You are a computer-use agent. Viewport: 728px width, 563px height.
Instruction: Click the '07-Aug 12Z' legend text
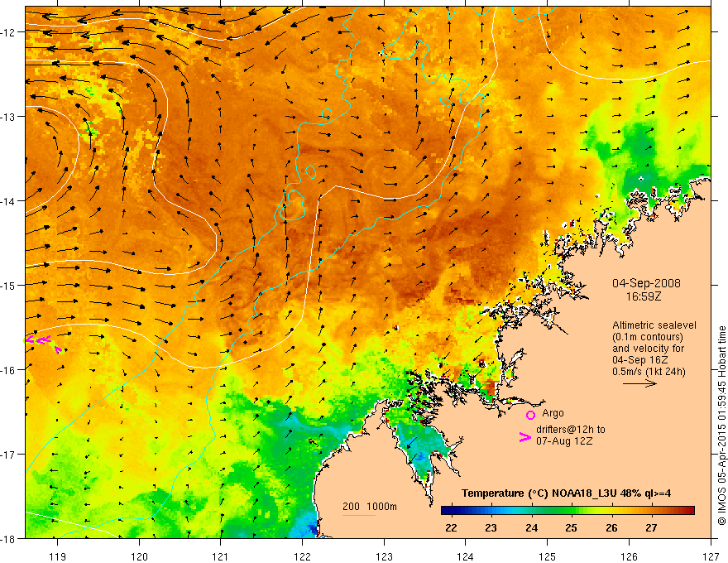tap(564, 441)
